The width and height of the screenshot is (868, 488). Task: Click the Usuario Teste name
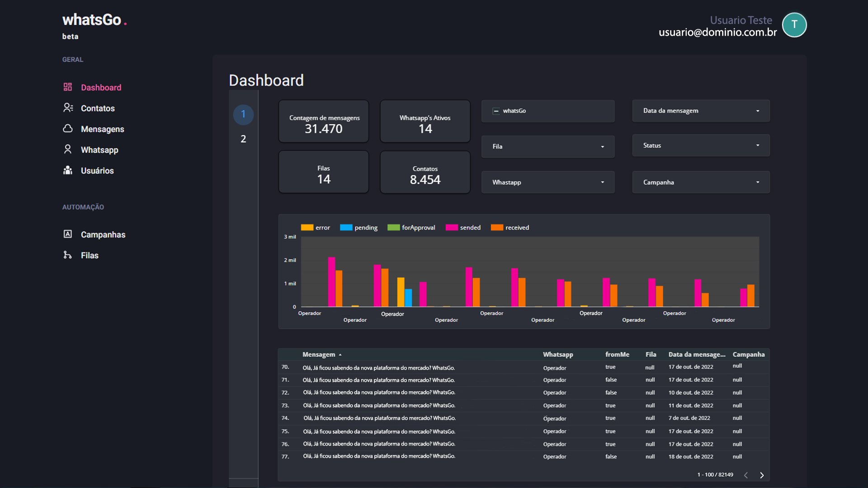(x=741, y=20)
